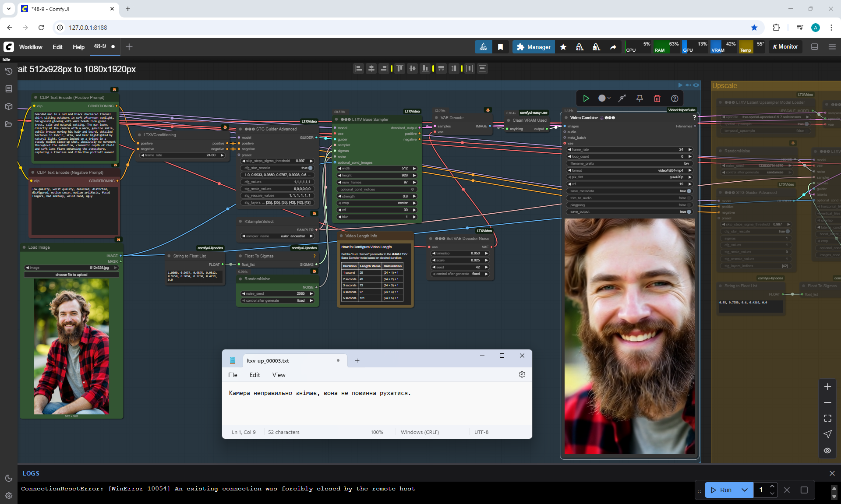Click the Manager button
This screenshot has width=841, height=504.
(534, 47)
